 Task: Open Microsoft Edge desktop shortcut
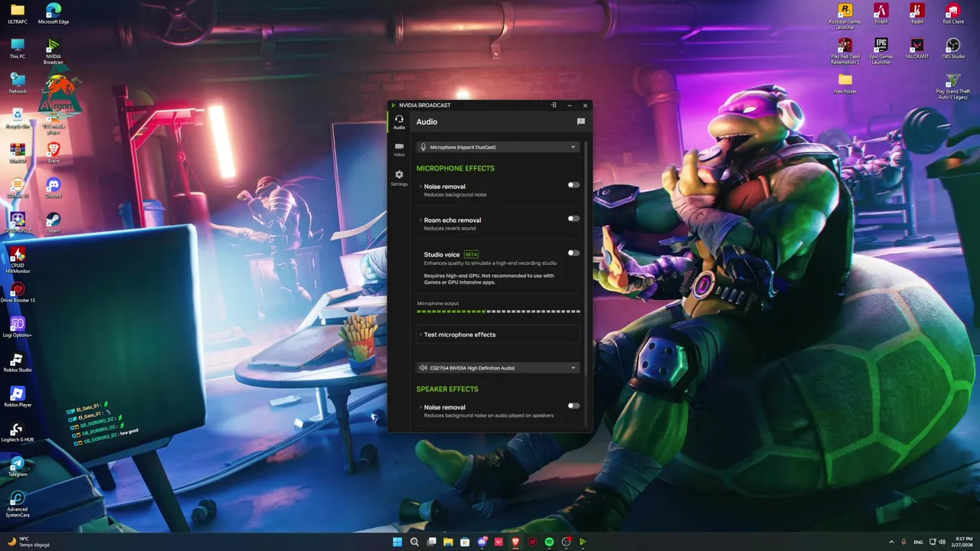click(54, 14)
